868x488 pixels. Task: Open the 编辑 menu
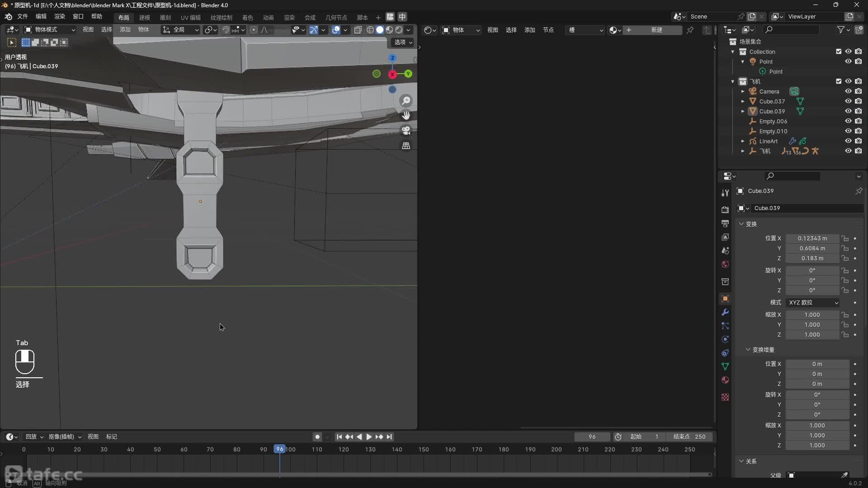[x=41, y=17]
